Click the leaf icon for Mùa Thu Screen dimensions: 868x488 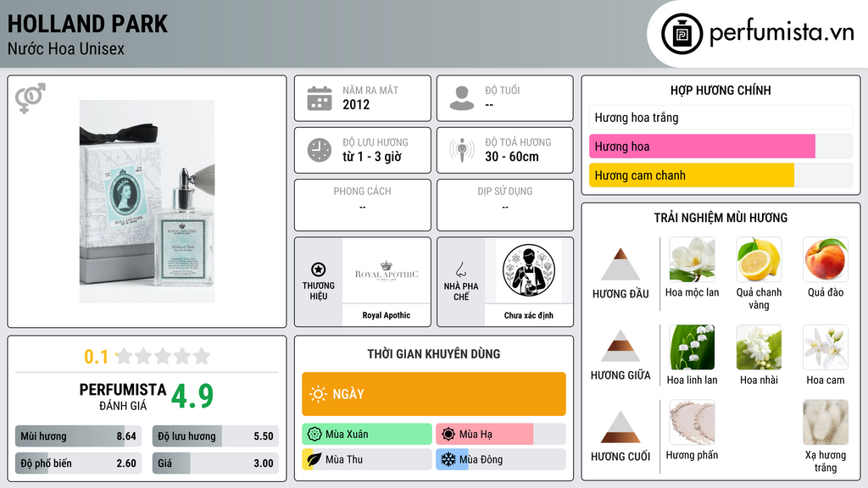click(x=314, y=459)
